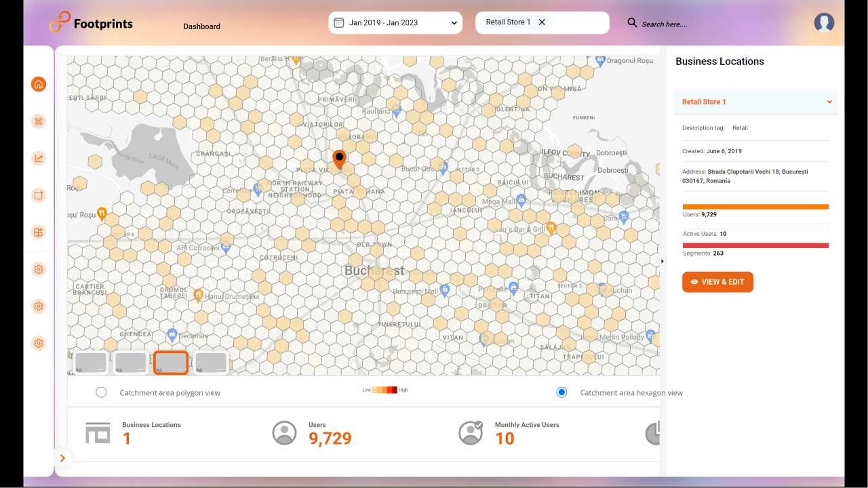Viewport: 868px width, 488px height.
Task: Click the red Segments bar
Action: [x=755, y=245]
